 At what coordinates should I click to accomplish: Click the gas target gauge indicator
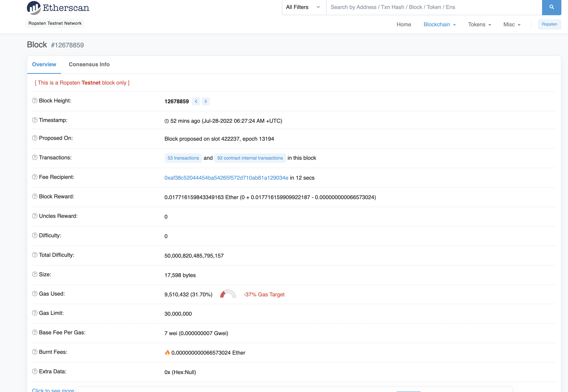228,294
